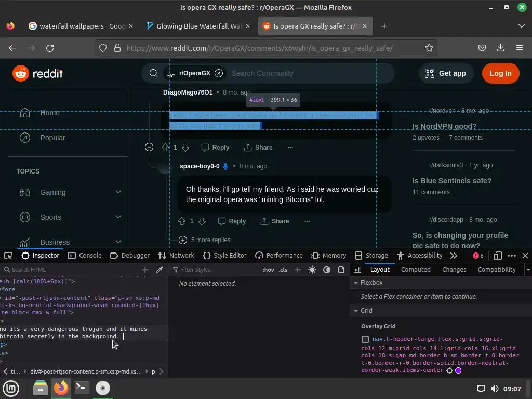Viewport: 532px width, 399px height.
Task: Switch to the Network tab
Action: coord(176,256)
